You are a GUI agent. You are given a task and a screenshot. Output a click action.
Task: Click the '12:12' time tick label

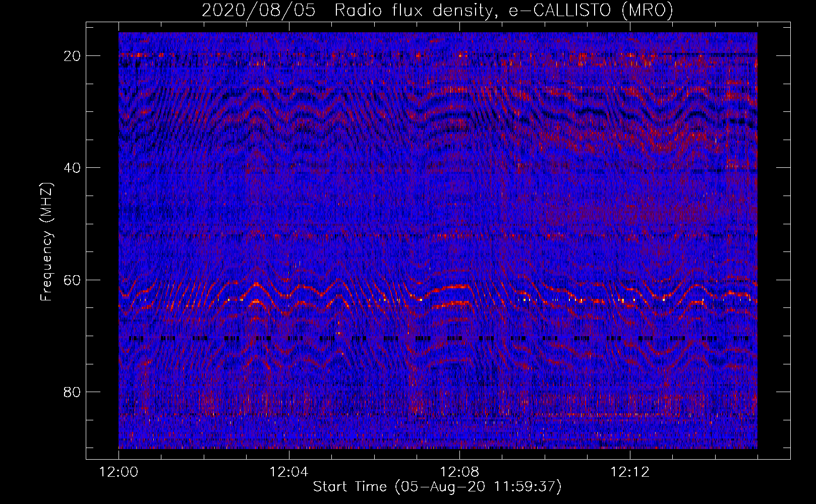[x=630, y=472]
